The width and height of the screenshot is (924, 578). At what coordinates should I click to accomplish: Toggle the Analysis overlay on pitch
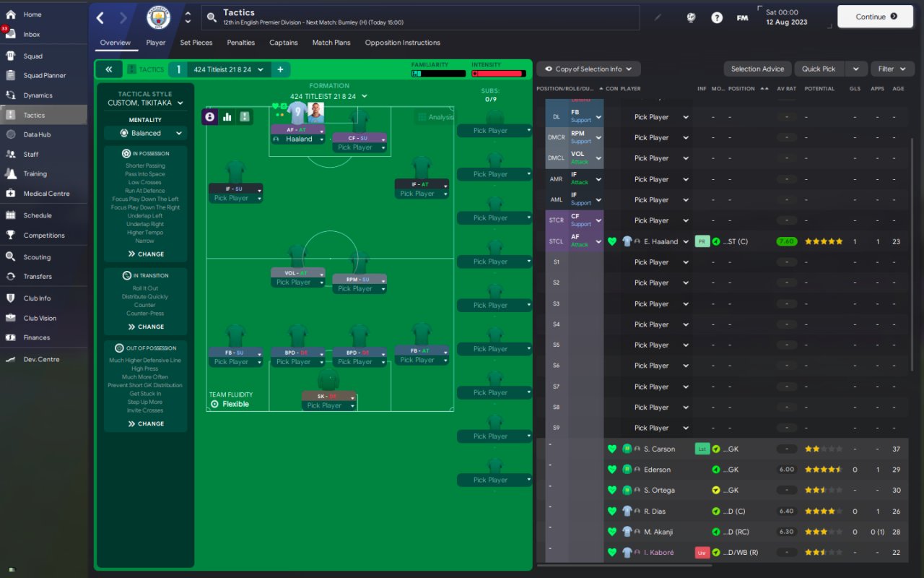(435, 117)
